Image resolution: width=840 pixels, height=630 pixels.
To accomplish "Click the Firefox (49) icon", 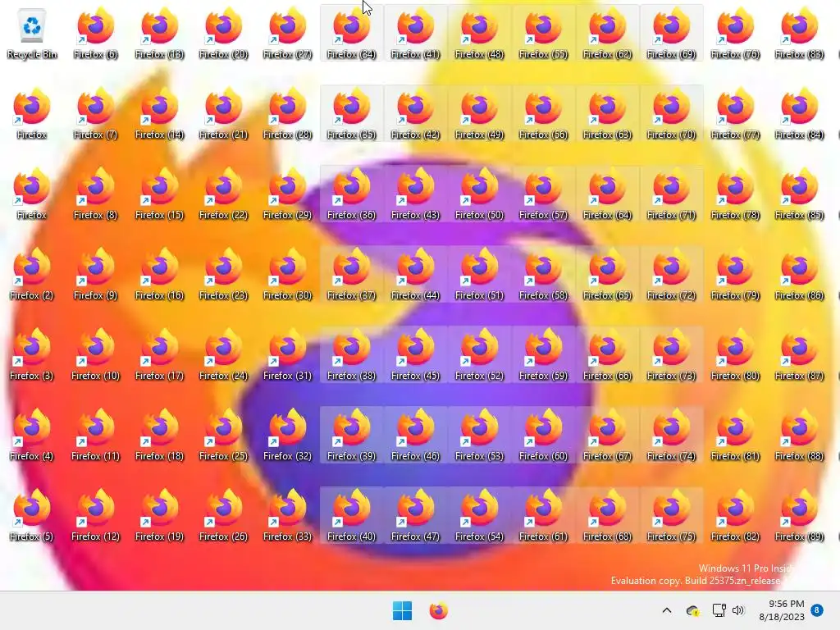I will (x=479, y=113).
